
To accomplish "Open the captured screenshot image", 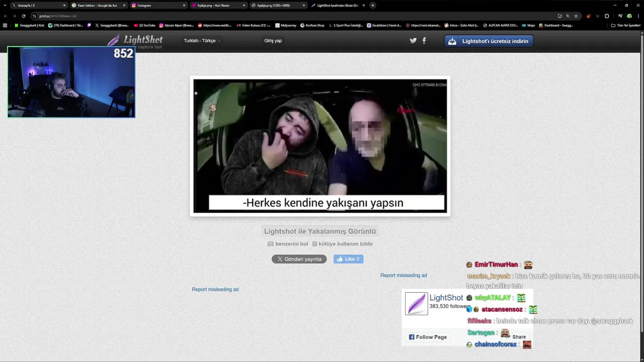I will click(x=320, y=146).
